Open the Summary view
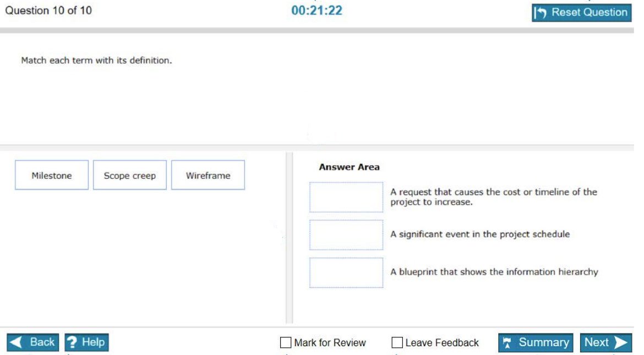The width and height of the screenshot is (644, 355). pyautogui.click(x=536, y=342)
